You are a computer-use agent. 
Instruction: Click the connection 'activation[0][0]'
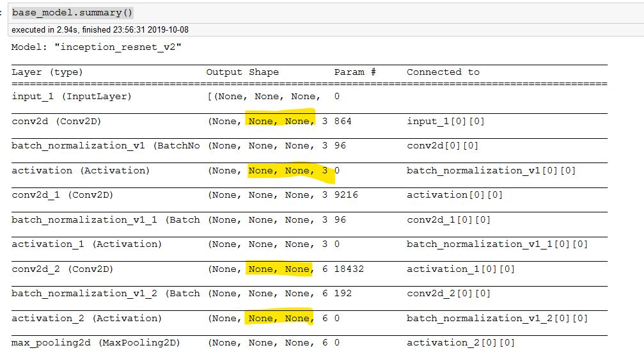455,195
